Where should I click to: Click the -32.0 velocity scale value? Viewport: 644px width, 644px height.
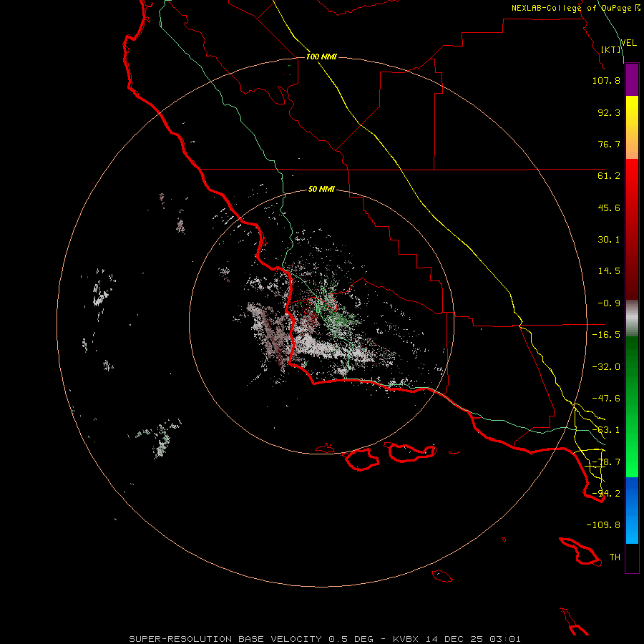pos(606,367)
